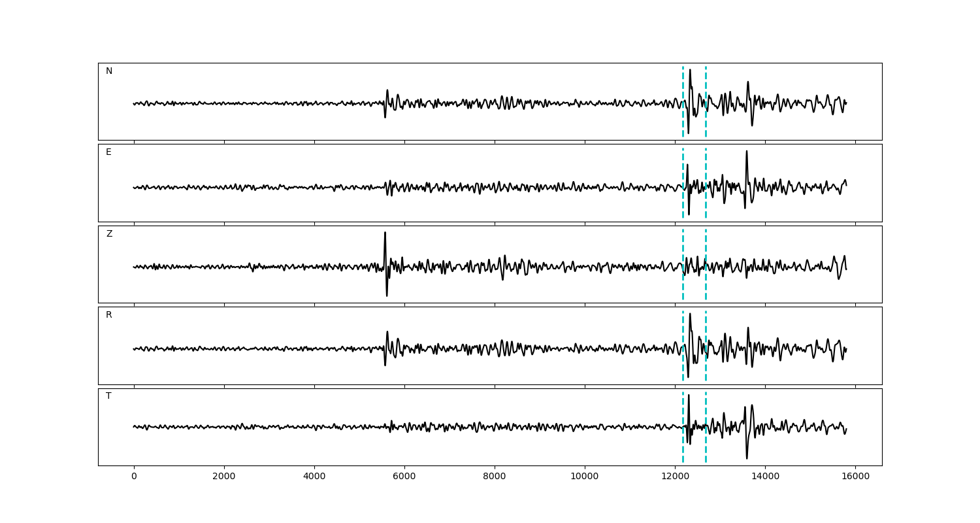Click the 8000 x-axis tick label
980x523 pixels.
[x=495, y=477]
